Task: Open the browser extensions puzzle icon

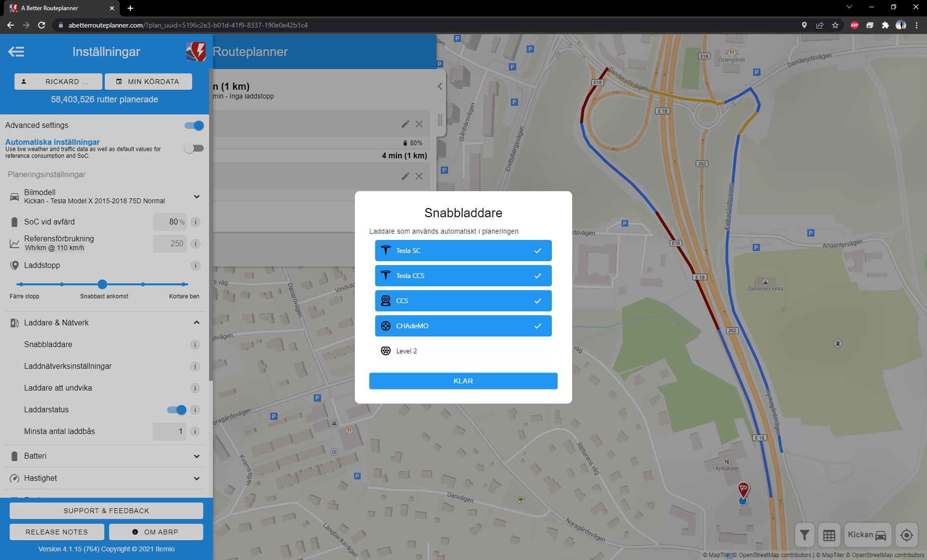Action: pyautogui.click(x=885, y=25)
